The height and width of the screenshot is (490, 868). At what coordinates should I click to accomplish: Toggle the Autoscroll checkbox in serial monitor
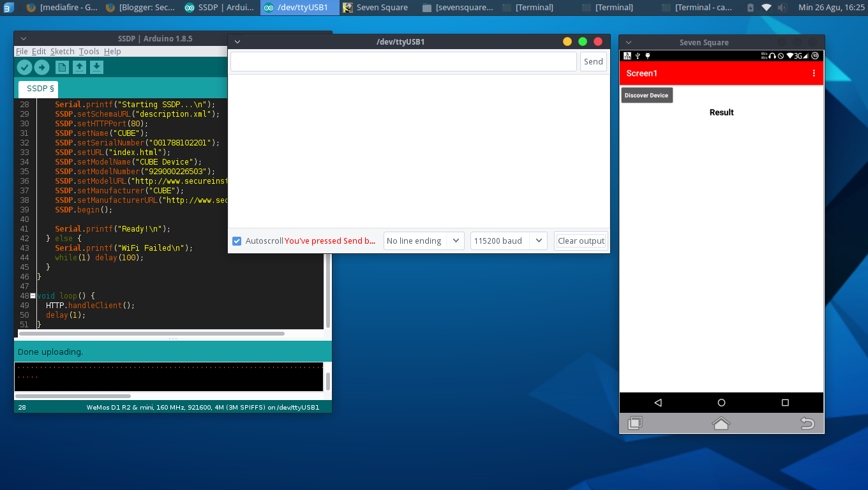237,241
